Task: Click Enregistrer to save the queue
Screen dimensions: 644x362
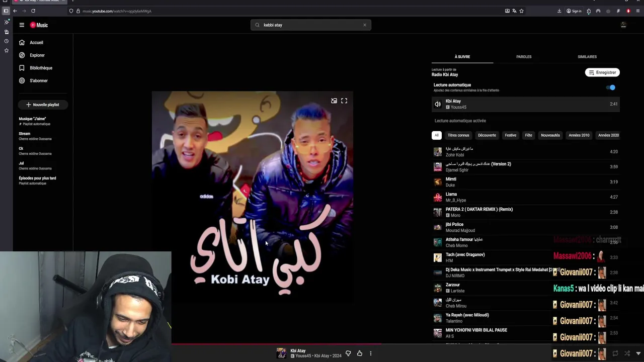Action: click(602, 72)
